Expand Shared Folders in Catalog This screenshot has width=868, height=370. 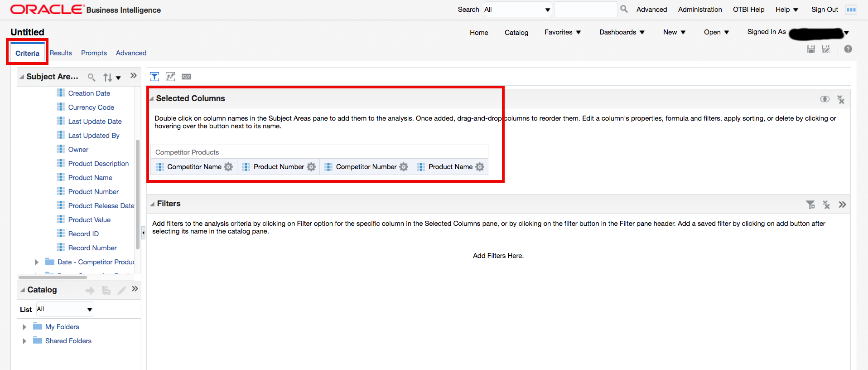tap(24, 341)
